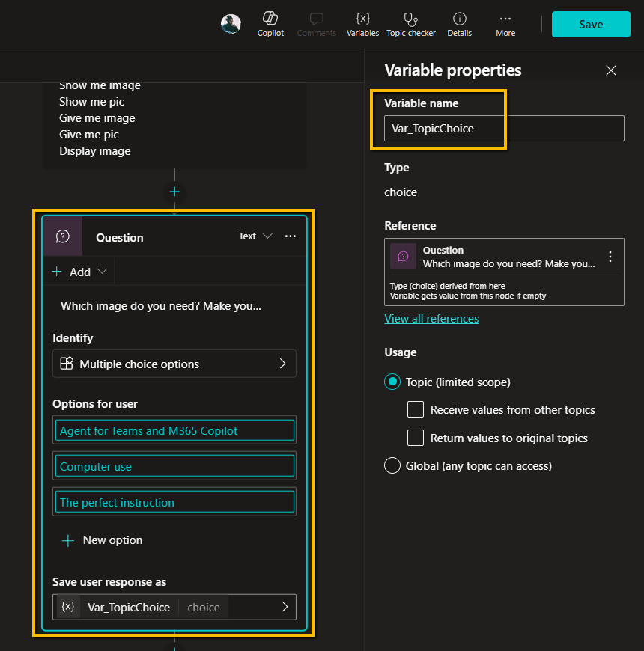Open Reference item's three-dot menu
The image size is (644, 651).
(610, 257)
